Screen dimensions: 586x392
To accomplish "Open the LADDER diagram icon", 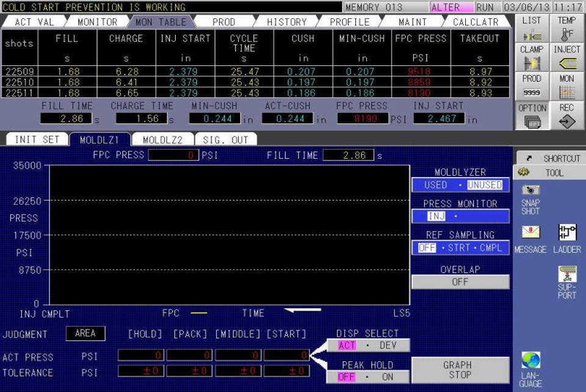I will 566,238.
